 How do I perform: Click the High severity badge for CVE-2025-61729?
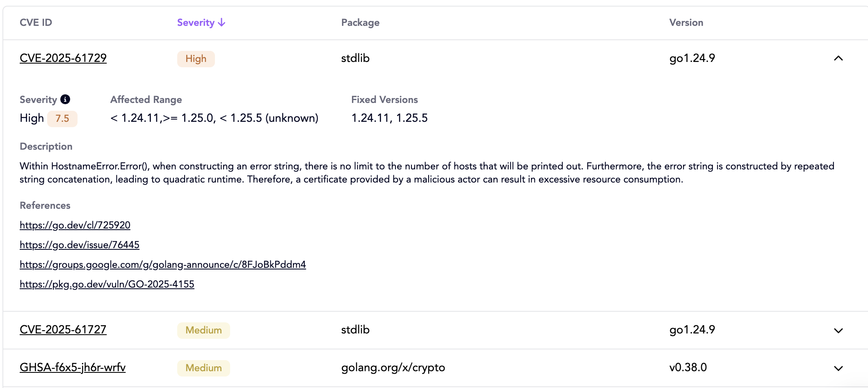tap(196, 59)
